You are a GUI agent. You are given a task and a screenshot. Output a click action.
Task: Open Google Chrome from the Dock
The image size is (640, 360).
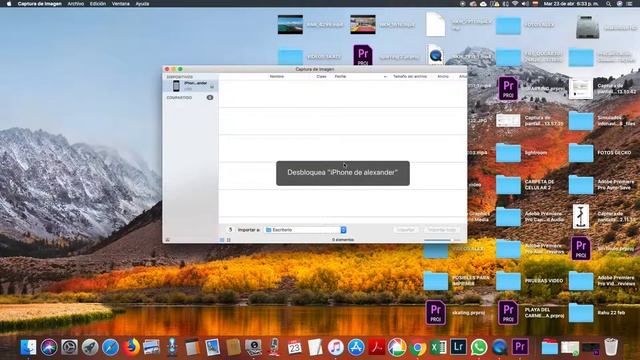[417, 347]
